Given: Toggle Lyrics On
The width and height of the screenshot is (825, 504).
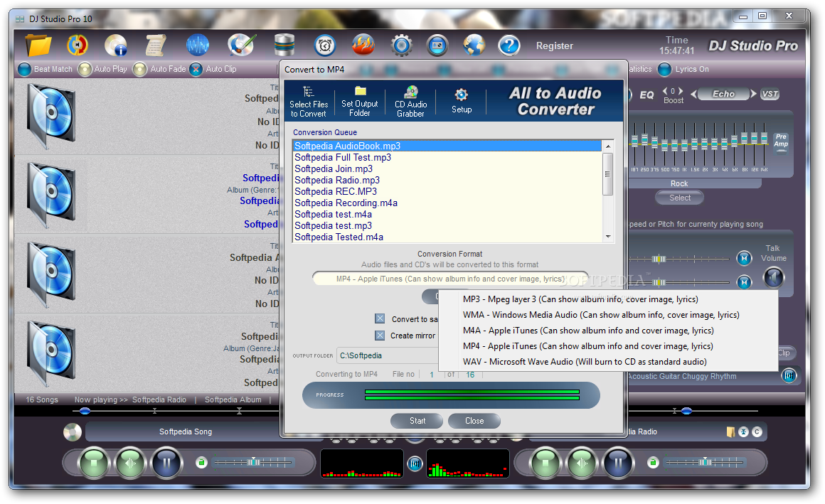Looking at the screenshot, I should click(665, 69).
